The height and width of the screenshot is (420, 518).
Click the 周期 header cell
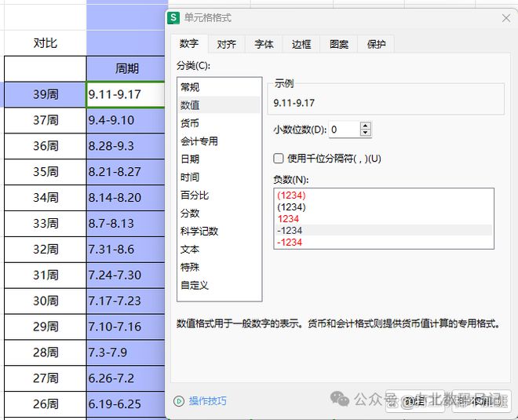[126, 69]
